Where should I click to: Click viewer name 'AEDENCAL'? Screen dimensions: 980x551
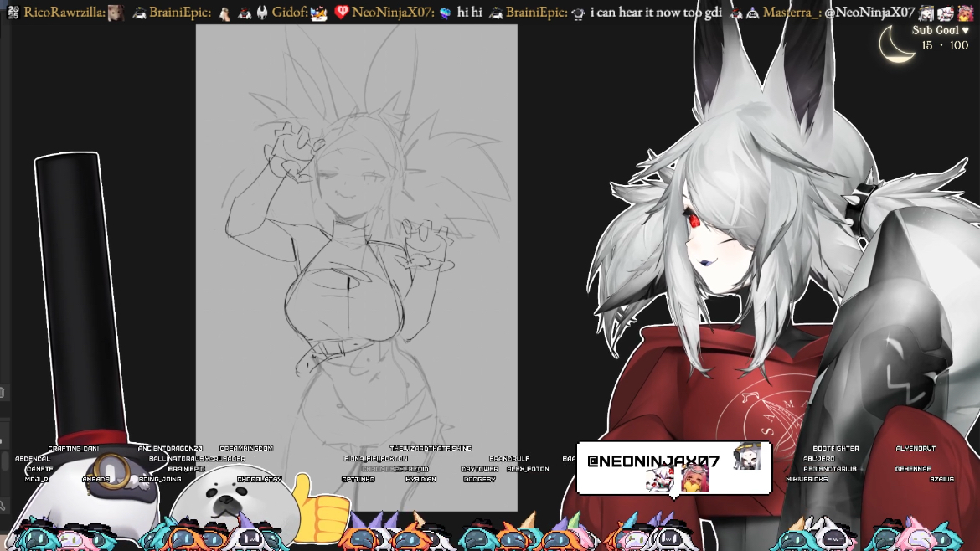(x=33, y=459)
